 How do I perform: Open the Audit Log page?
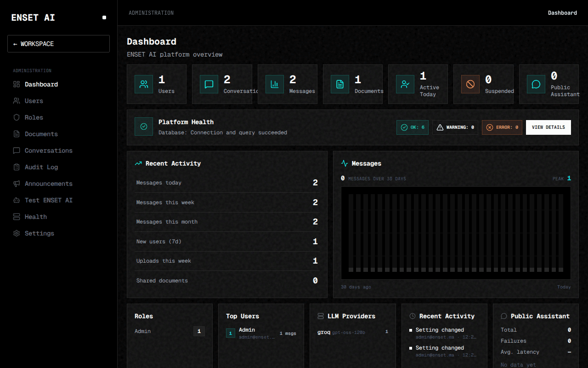(x=58, y=167)
